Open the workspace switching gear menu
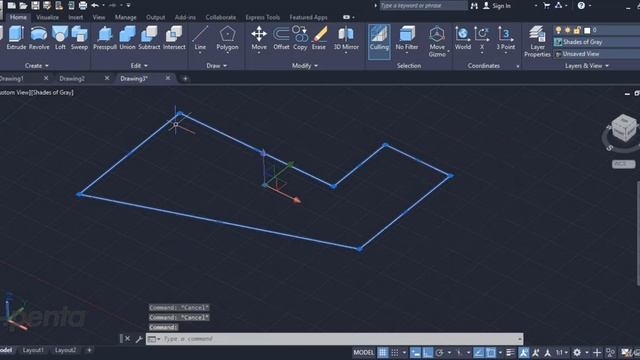640x360 pixels. pos(577,352)
